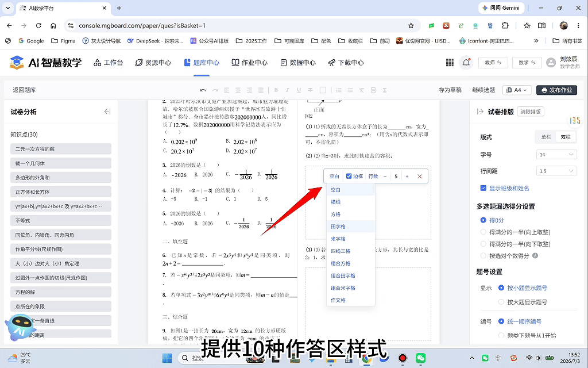Open the 空白 style dropdown
This screenshot has width=588, height=368.
coord(334,177)
